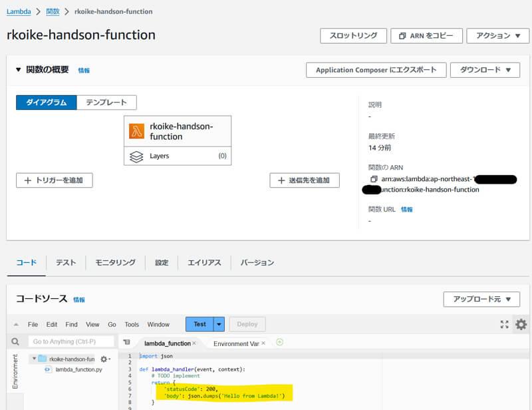Viewport: 532px width, 410px height.
Task: Close the lambda_function editor tab
Action: [x=194, y=343]
